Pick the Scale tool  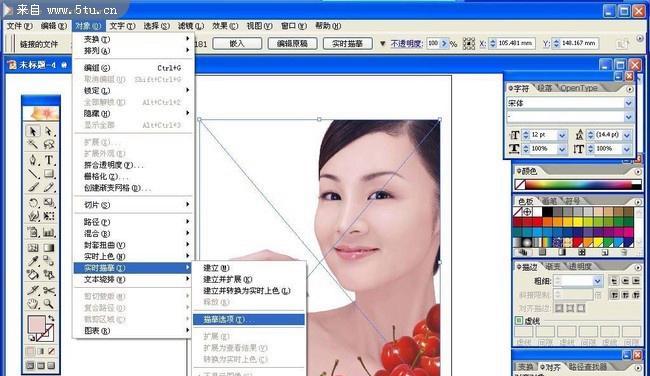point(49,203)
